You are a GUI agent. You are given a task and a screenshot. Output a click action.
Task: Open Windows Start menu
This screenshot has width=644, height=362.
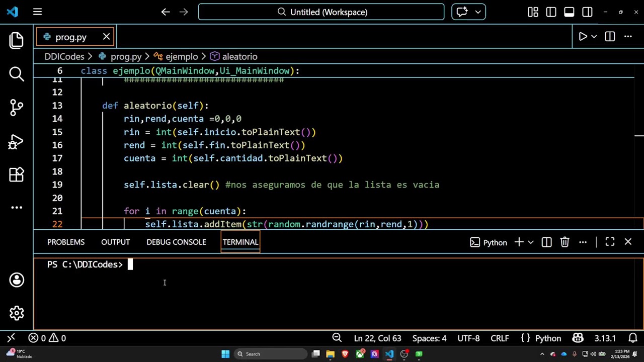point(225,354)
